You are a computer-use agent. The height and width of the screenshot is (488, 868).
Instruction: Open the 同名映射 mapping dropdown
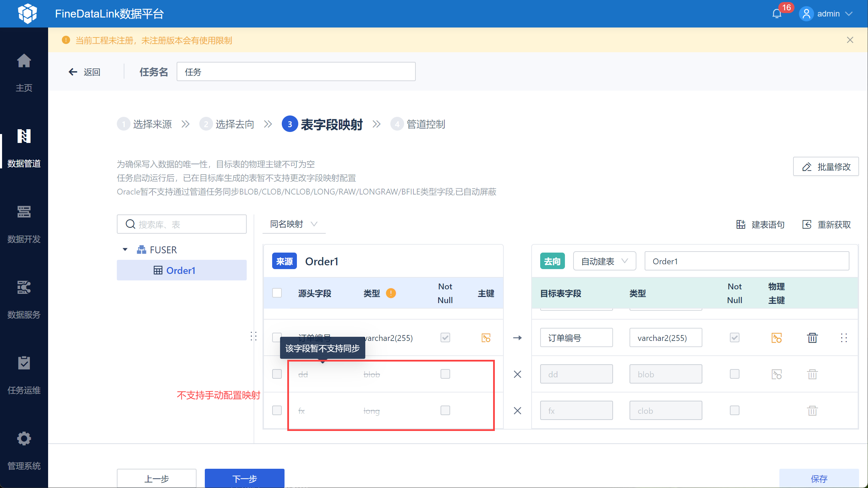pyautogui.click(x=293, y=224)
